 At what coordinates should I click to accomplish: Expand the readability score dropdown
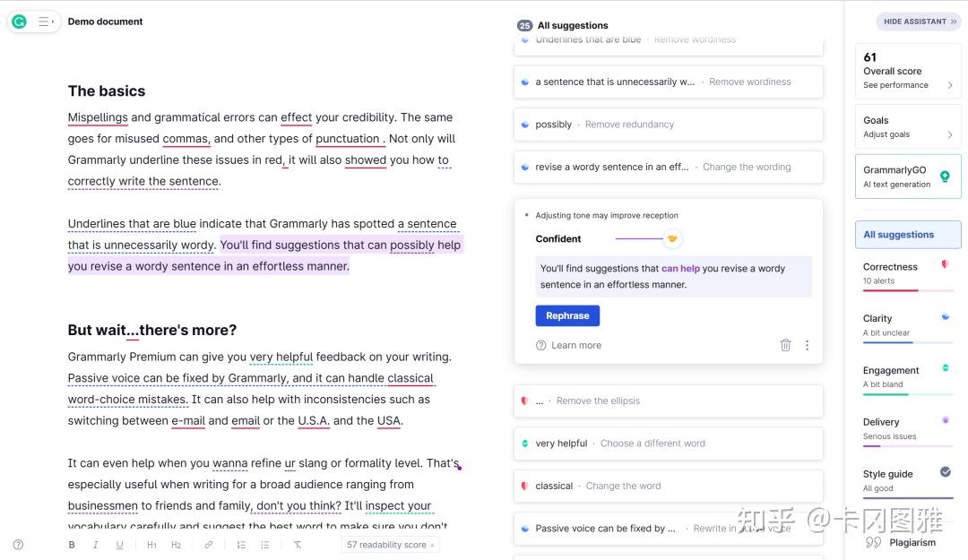coord(389,544)
